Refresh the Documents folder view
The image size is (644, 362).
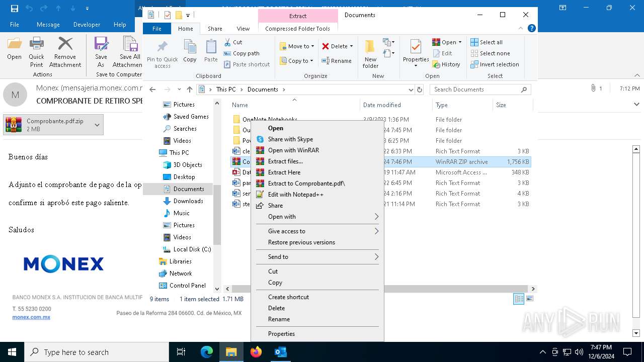point(420,89)
